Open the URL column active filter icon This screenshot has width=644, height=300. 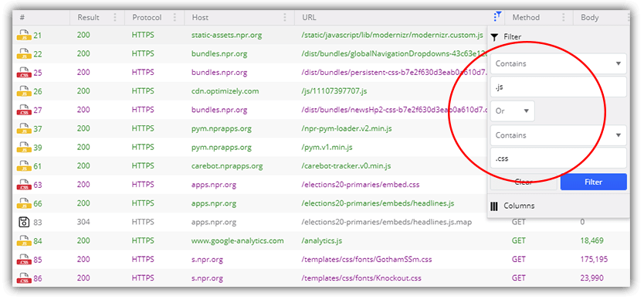pyautogui.click(x=497, y=17)
